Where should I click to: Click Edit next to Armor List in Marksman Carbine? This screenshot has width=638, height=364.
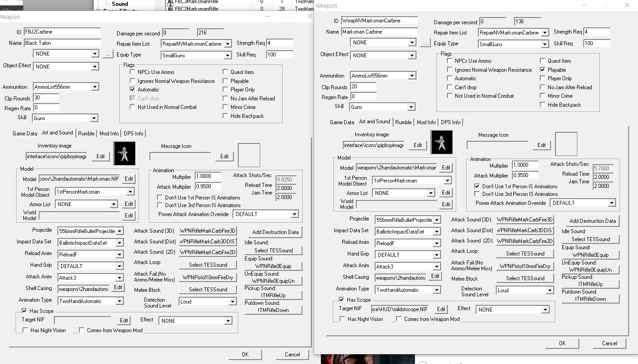click(446, 193)
